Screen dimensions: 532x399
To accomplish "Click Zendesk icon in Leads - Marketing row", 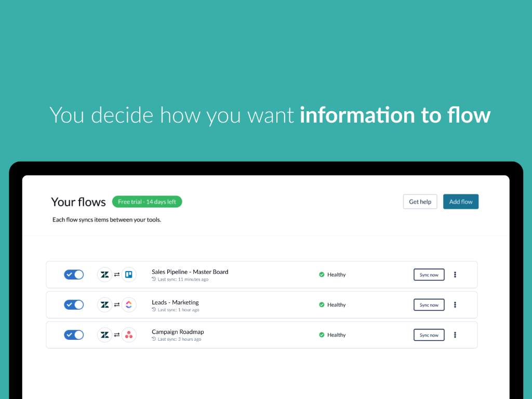I will click(x=104, y=305).
